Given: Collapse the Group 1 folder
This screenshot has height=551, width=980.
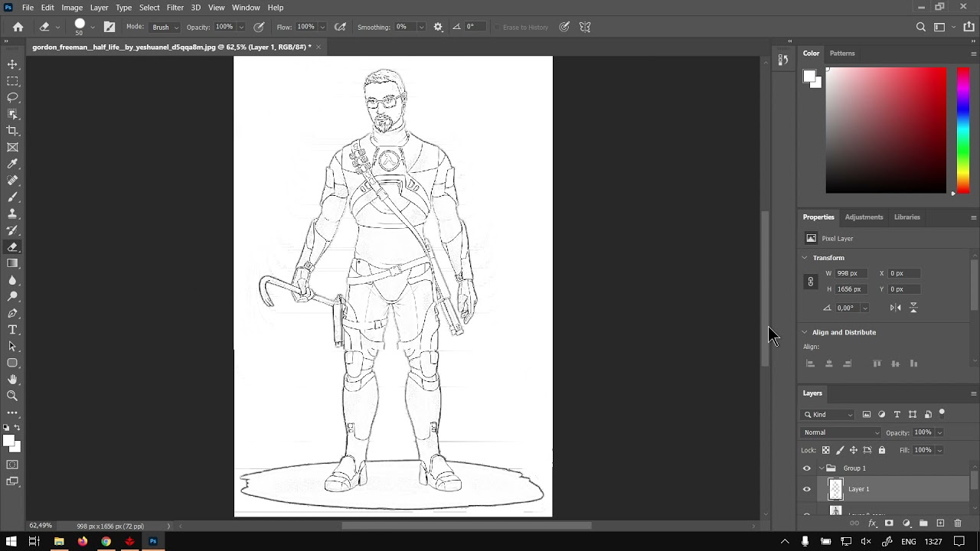Looking at the screenshot, I should coord(822,468).
